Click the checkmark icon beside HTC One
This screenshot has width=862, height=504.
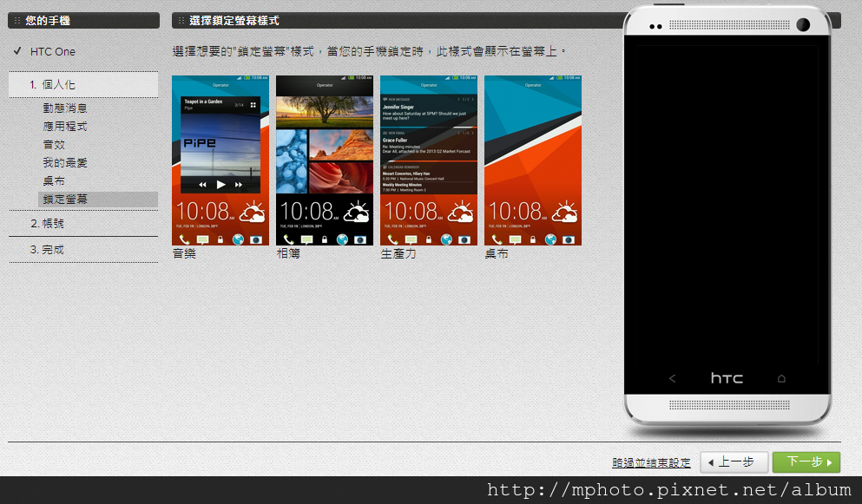point(17,51)
